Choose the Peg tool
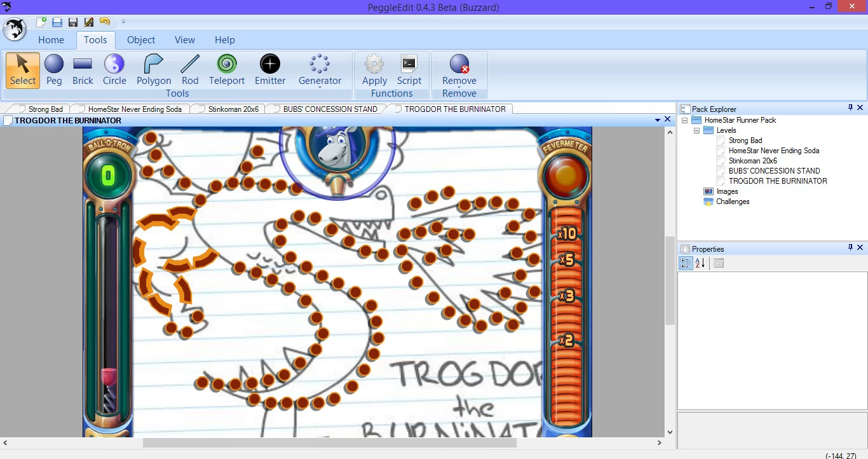This screenshot has width=868, height=459. [54, 70]
